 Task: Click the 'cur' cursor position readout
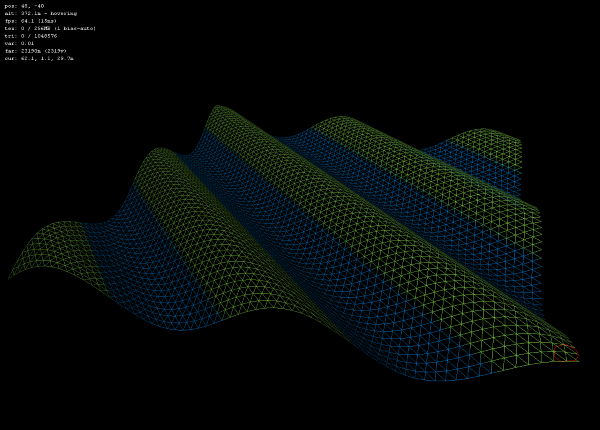[39, 58]
